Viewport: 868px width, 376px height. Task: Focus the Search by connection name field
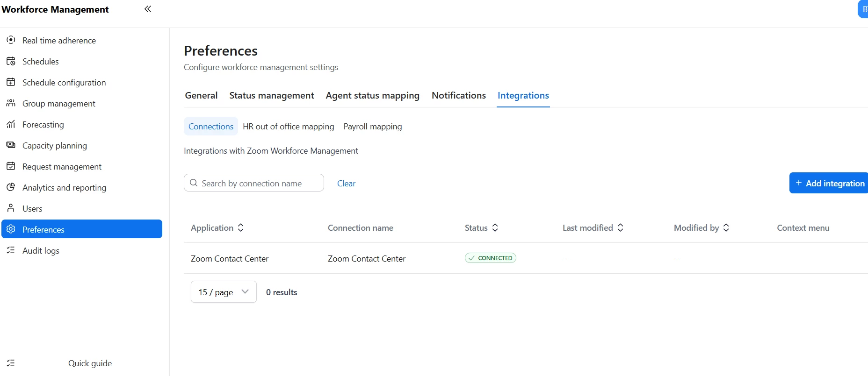(254, 183)
